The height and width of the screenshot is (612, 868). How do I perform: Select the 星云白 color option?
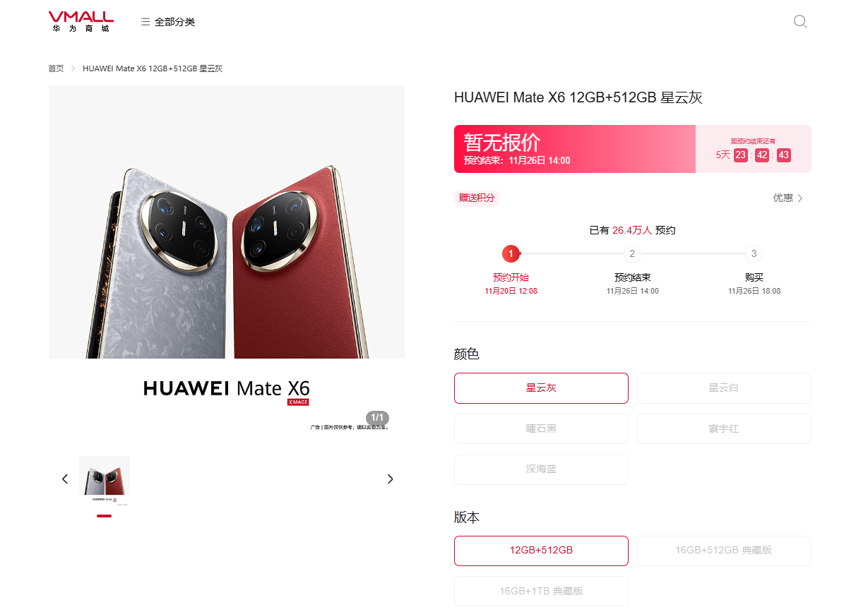(723, 388)
